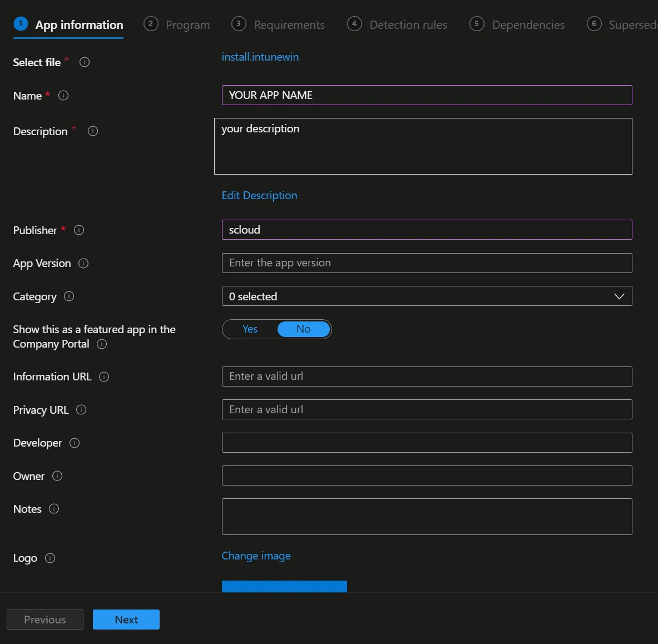The image size is (658, 644).
Task: Set featured app toggle to Yes
Action: click(x=250, y=329)
